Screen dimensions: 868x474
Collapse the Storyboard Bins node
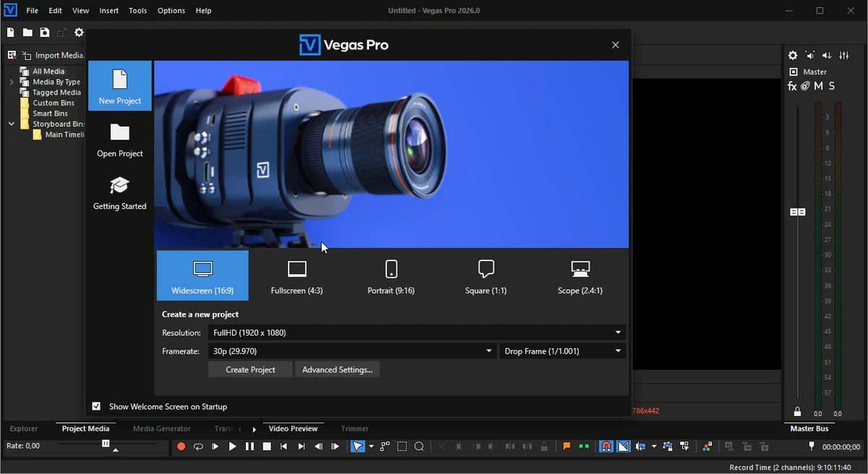[12, 124]
